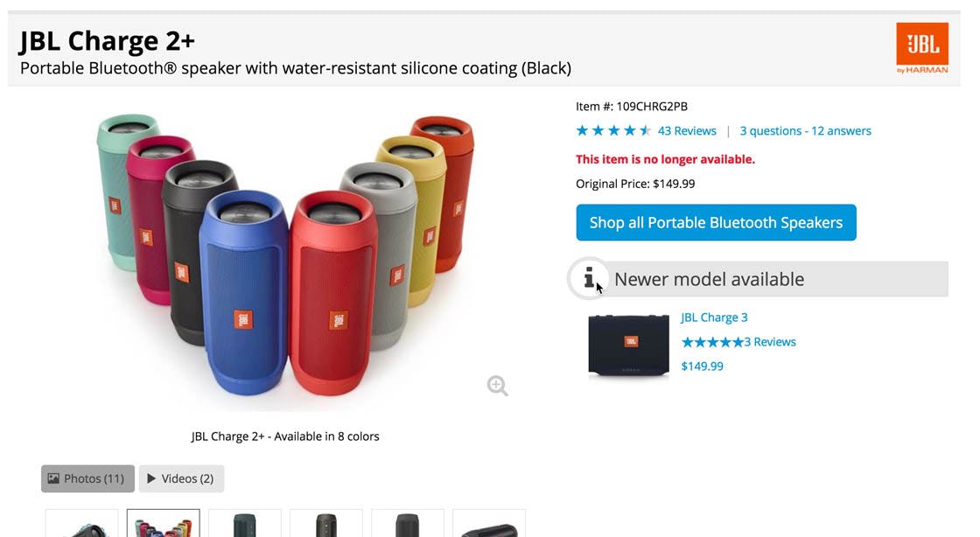Click the JBL by Harman brand logo
This screenshot has width=980, height=537.
[922, 48]
